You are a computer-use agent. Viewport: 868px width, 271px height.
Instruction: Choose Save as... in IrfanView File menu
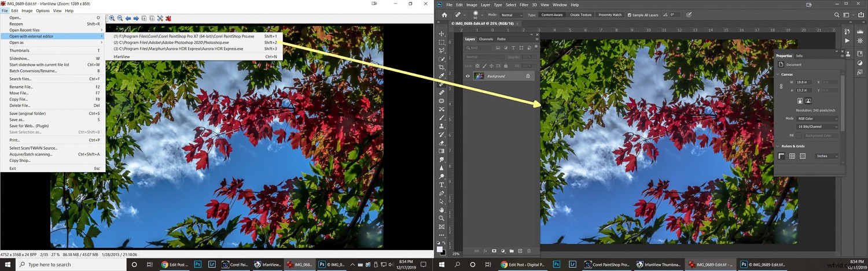pos(53,120)
